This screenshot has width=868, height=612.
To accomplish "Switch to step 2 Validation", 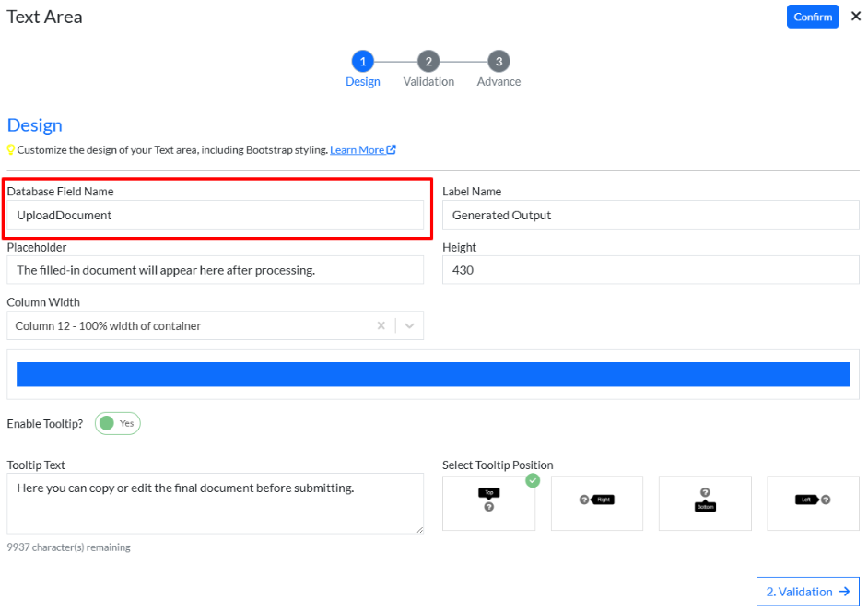I will [x=428, y=62].
